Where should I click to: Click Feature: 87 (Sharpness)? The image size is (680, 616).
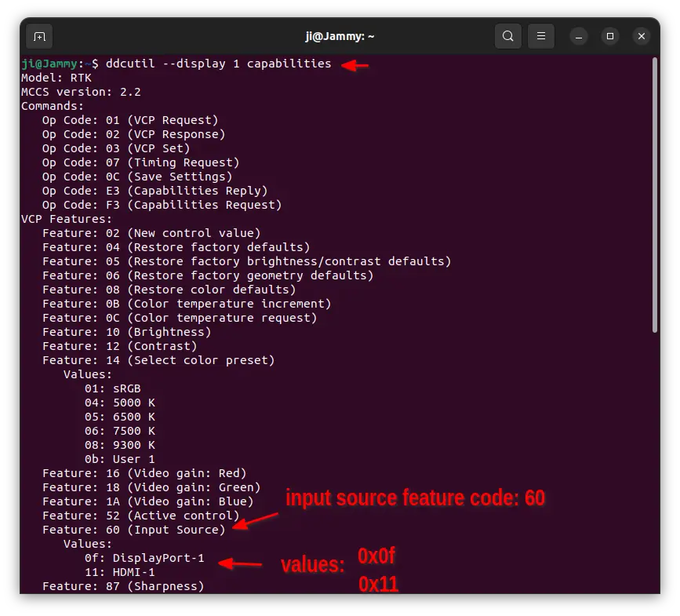123,586
